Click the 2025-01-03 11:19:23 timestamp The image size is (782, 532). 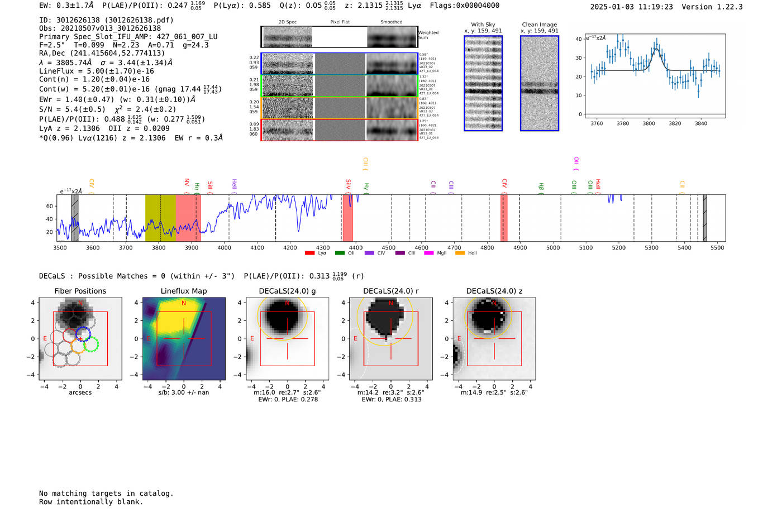tap(632, 7)
